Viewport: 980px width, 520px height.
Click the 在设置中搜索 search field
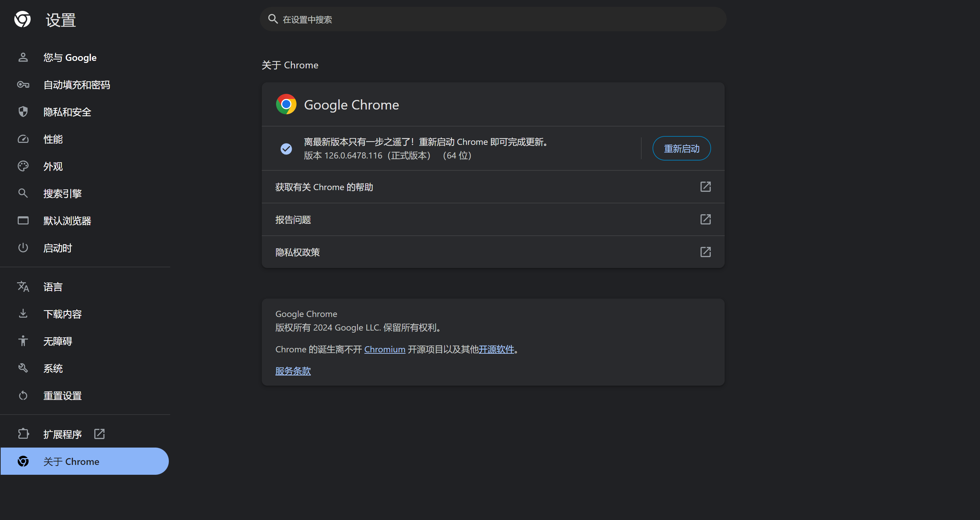tap(493, 19)
